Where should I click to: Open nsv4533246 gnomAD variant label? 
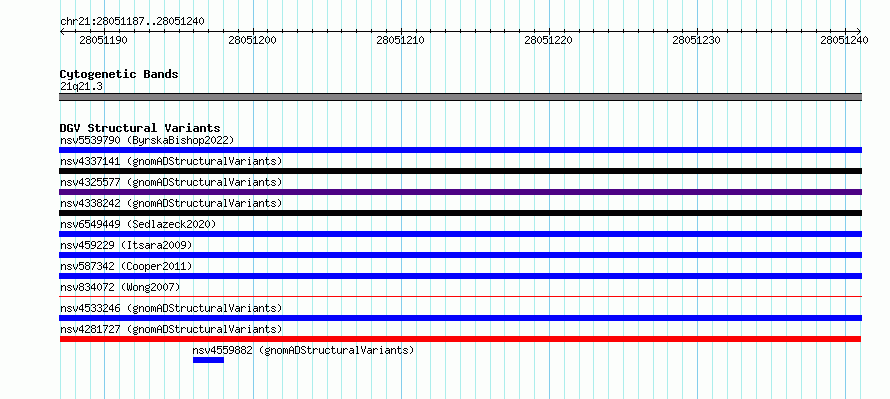pos(171,308)
